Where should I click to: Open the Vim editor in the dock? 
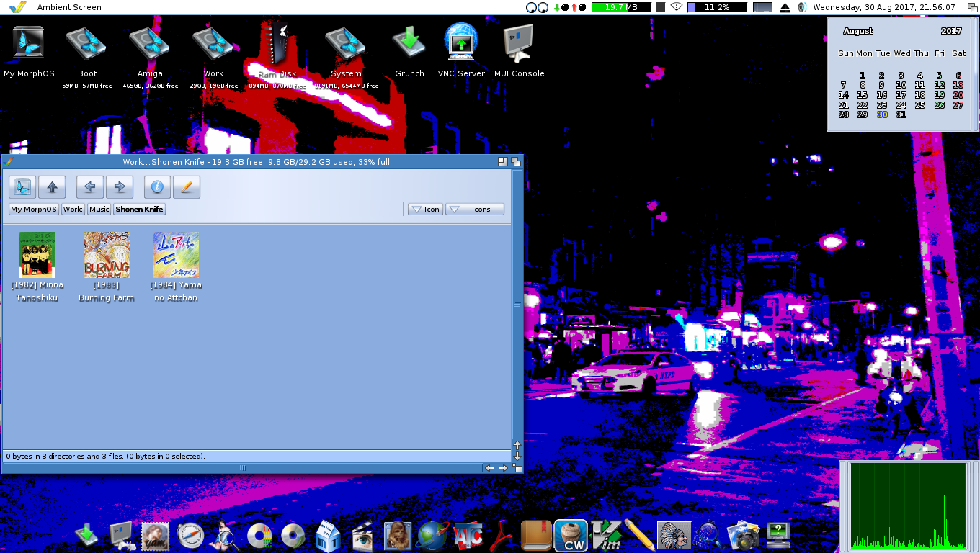pyautogui.click(x=605, y=536)
